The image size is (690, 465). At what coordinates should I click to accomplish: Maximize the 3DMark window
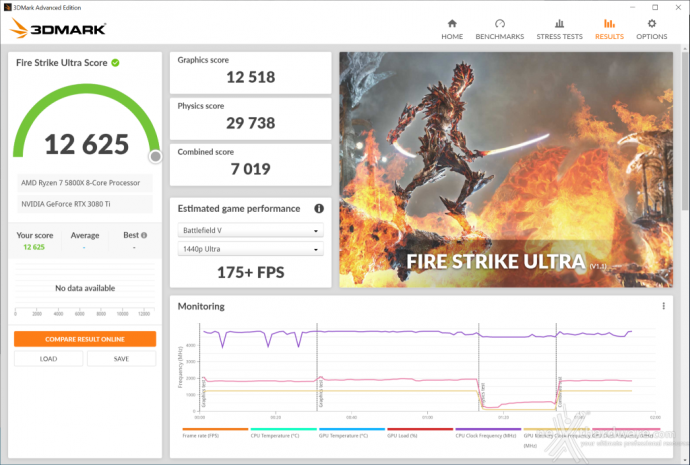point(655,7)
